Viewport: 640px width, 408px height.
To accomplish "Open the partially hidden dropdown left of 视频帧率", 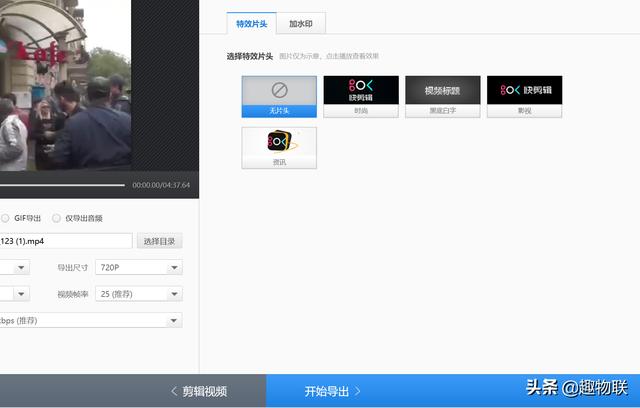I will click(x=15, y=294).
